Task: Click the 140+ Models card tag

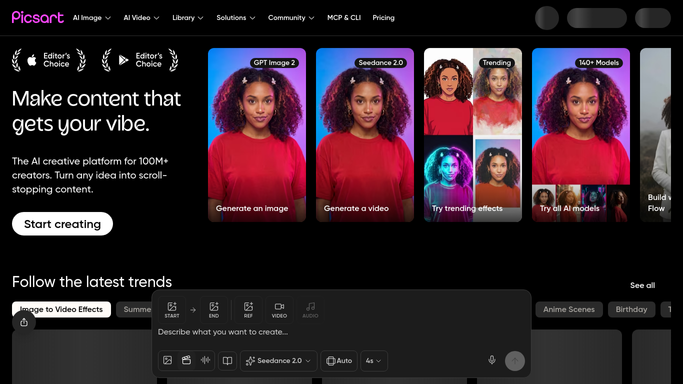Action: (x=599, y=63)
